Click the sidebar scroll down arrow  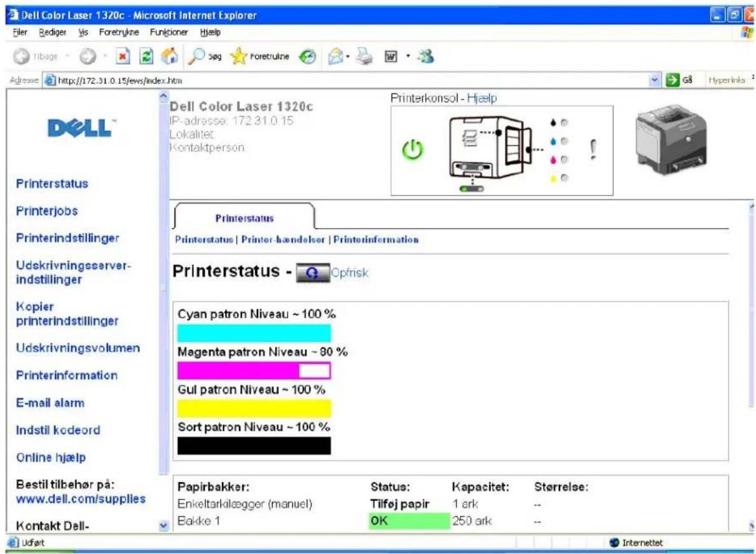[x=163, y=525]
